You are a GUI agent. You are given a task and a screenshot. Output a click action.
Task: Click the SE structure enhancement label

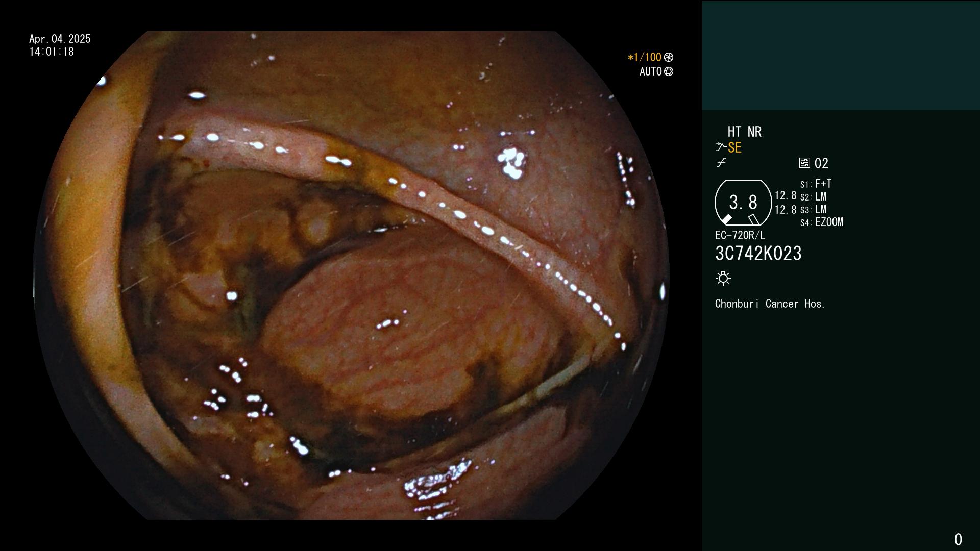click(735, 148)
